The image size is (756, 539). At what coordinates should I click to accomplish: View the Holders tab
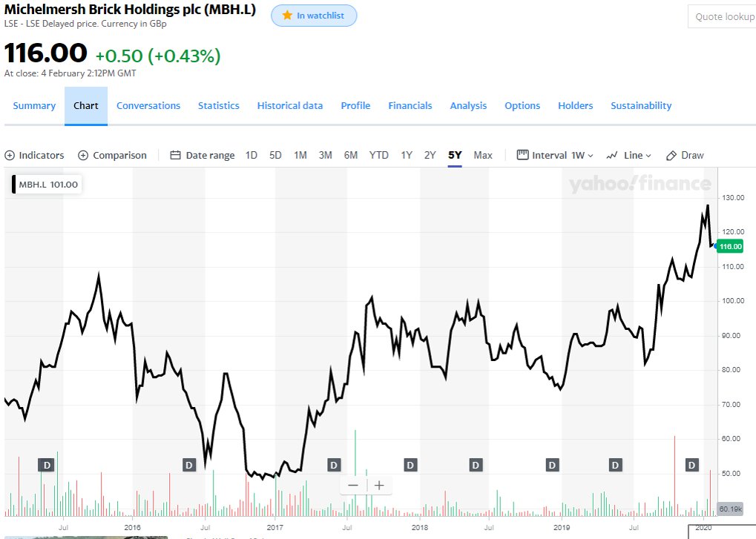575,105
